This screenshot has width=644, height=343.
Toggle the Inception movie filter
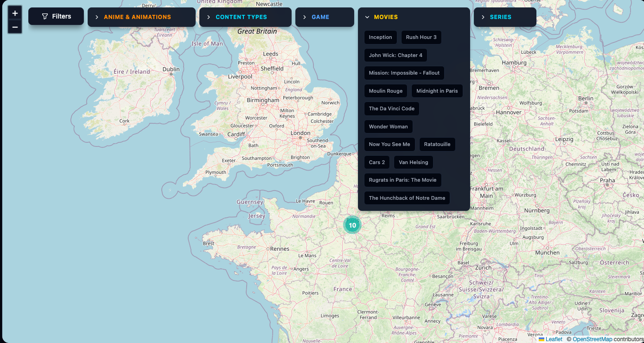click(x=380, y=37)
